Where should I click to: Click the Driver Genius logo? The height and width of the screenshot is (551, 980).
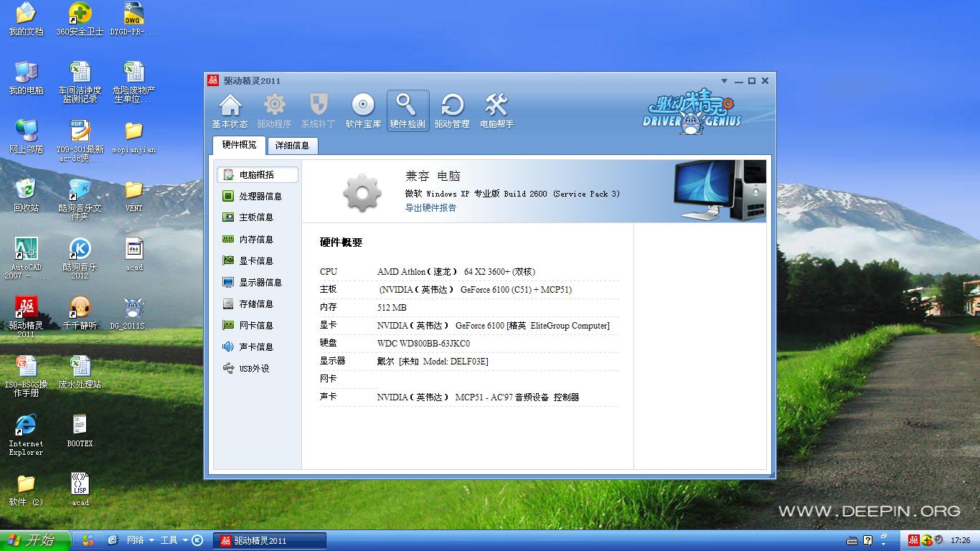coord(692,112)
